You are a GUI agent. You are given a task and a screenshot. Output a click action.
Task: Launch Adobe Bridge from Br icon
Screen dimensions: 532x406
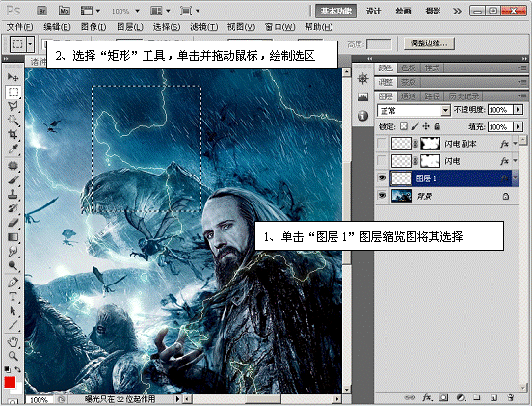[x=42, y=11]
